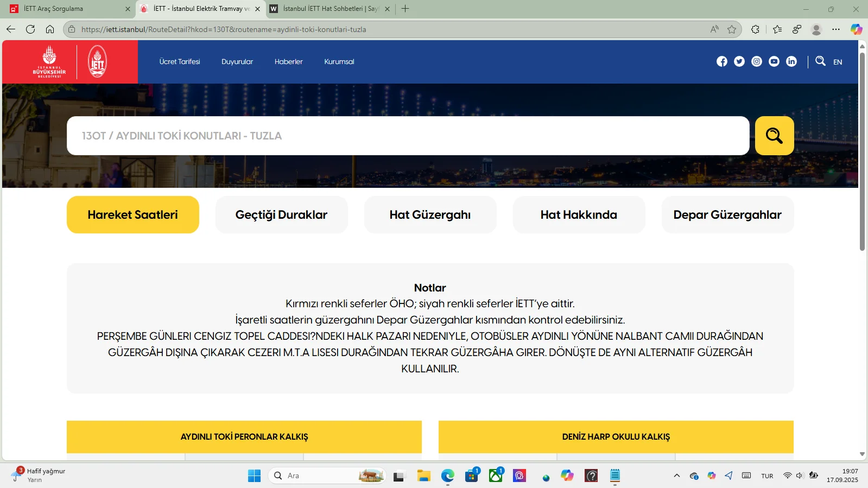This screenshot has width=868, height=488.
Task: Switch to Hat Güzergahı tab
Action: [430, 215]
